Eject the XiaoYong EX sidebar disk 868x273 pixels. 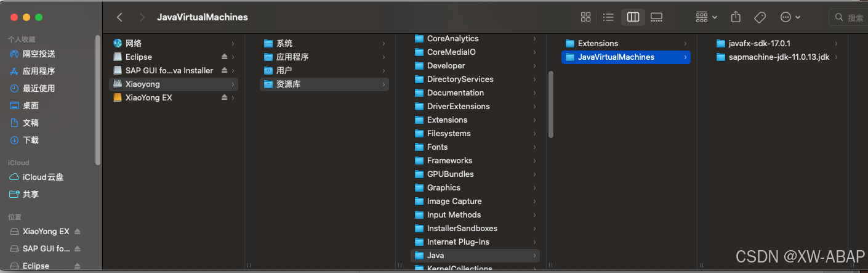77,232
